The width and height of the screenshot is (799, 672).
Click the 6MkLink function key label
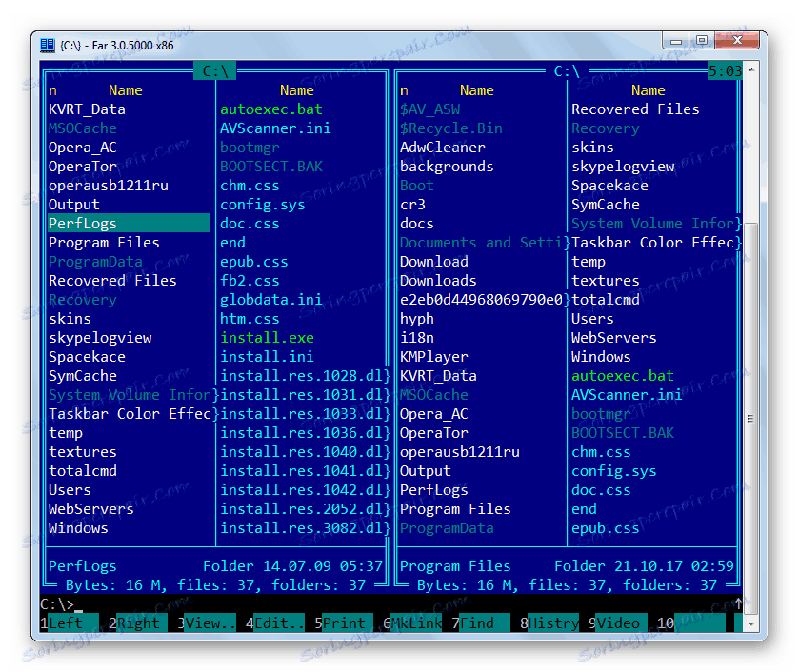tap(412, 623)
